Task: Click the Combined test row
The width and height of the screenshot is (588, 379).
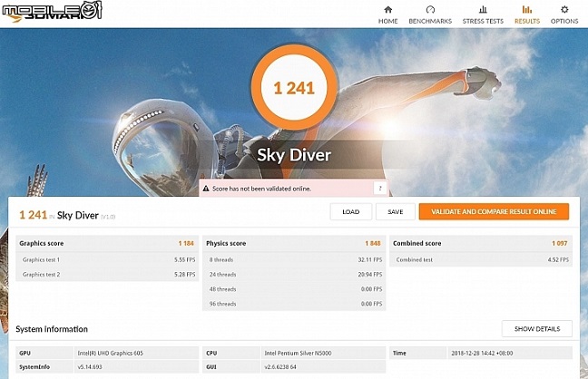Action: tap(481, 259)
